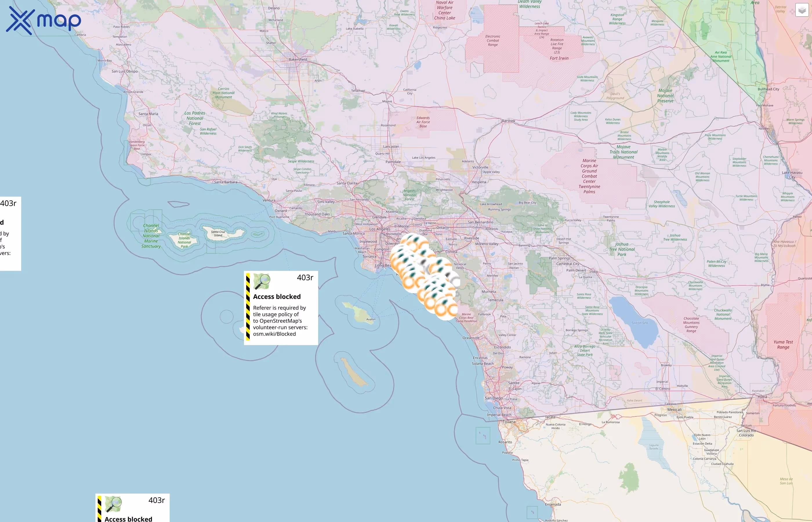Click the 'Escondido' map label
Image resolution: width=812 pixels, height=522 pixels.
click(502, 347)
